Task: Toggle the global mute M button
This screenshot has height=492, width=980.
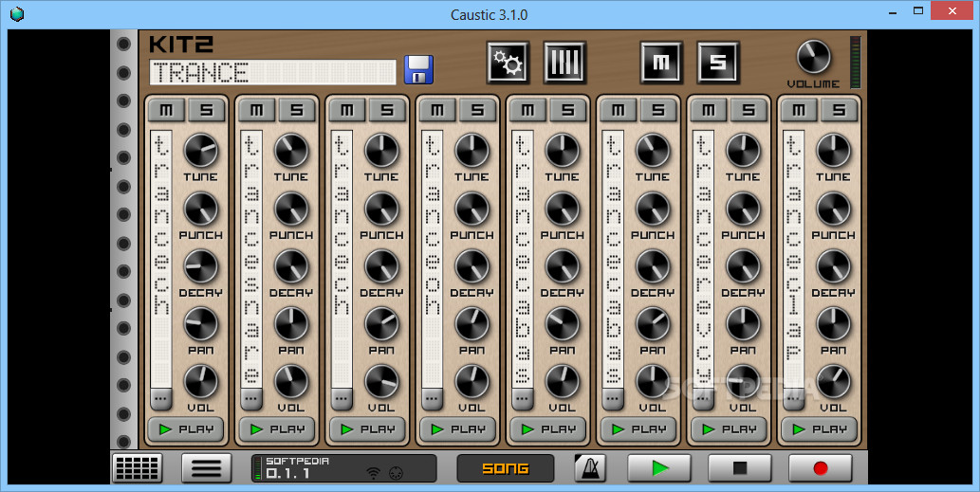Action: (661, 63)
